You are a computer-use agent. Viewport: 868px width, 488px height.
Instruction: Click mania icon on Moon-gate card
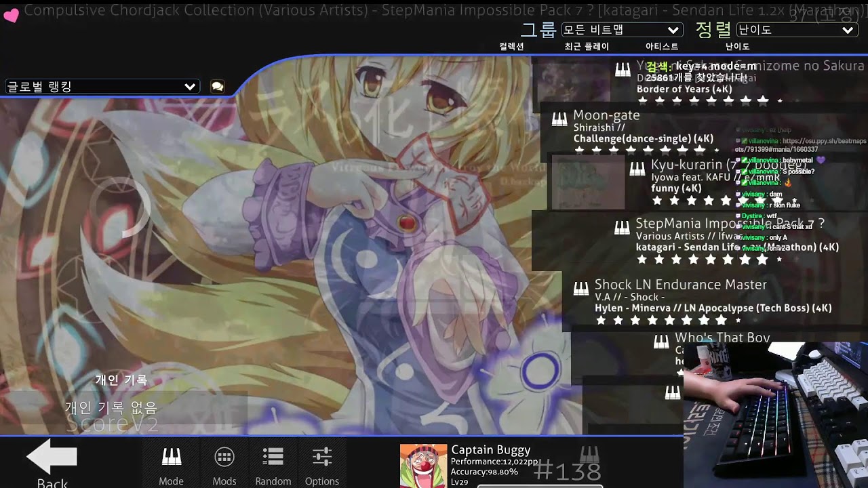pos(559,119)
